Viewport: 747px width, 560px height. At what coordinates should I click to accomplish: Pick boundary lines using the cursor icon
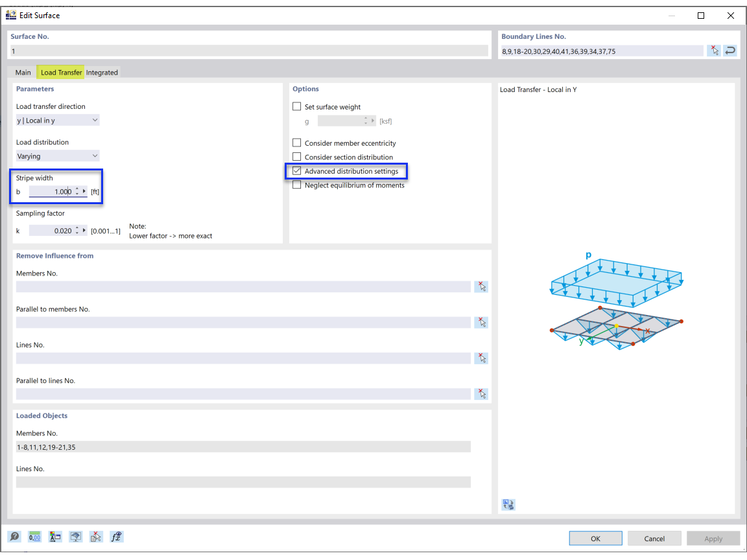click(714, 51)
